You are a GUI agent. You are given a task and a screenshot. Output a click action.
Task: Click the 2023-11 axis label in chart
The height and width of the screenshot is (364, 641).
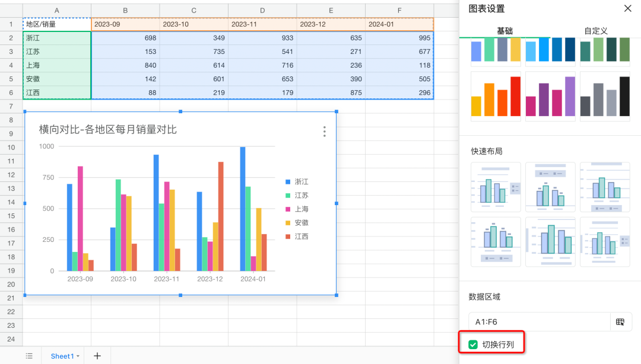point(166,279)
